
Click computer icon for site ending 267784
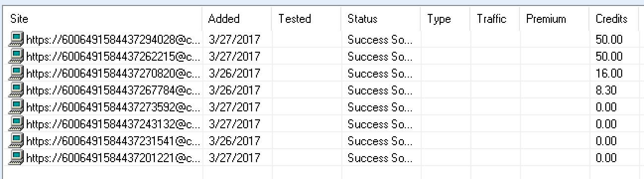17,90
